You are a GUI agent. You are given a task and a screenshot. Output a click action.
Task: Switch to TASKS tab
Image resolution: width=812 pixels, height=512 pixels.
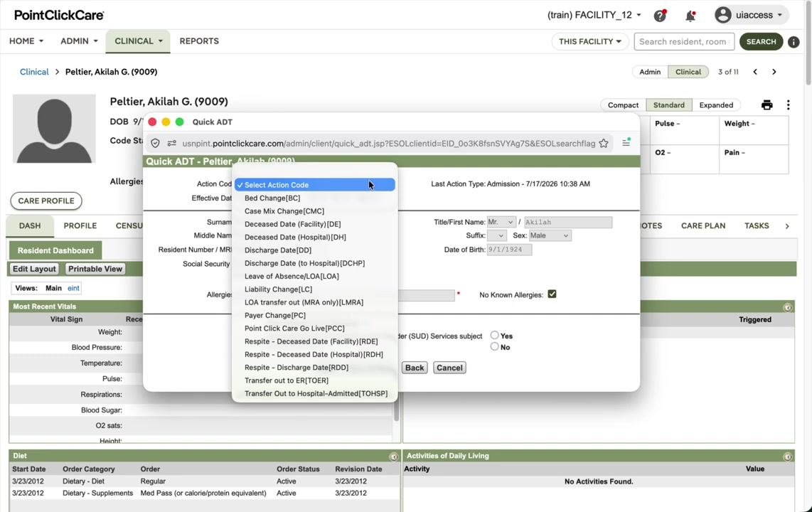[756, 225]
